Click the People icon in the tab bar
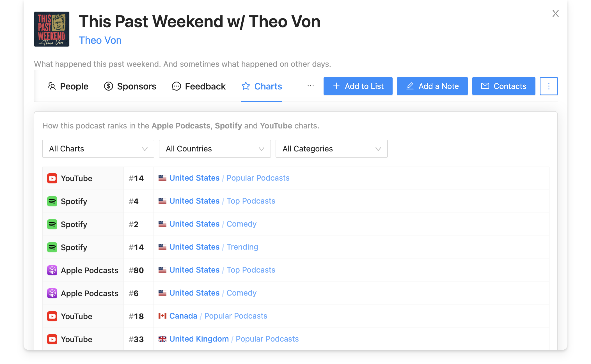 point(51,86)
